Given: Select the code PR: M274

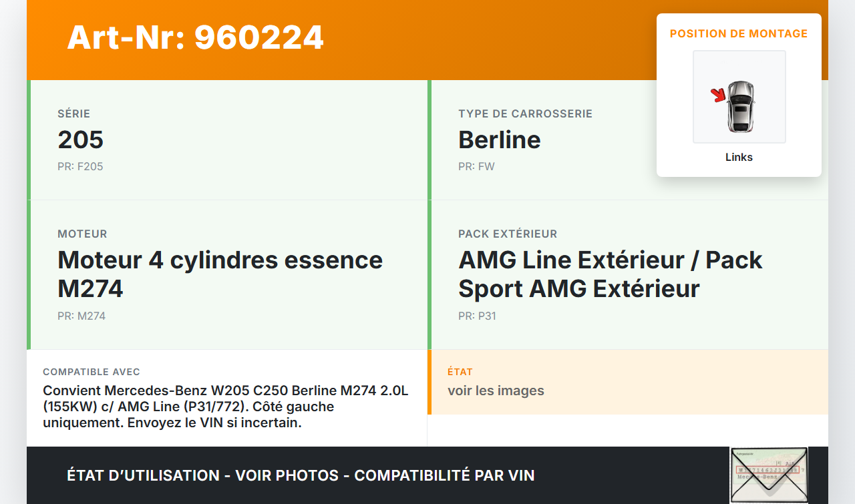Looking at the screenshot, I should point(81,316).
